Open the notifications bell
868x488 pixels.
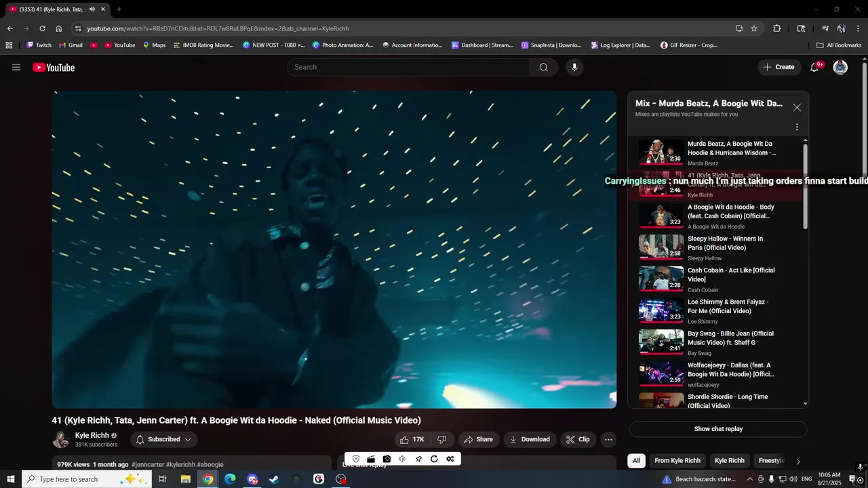(815, 67)
